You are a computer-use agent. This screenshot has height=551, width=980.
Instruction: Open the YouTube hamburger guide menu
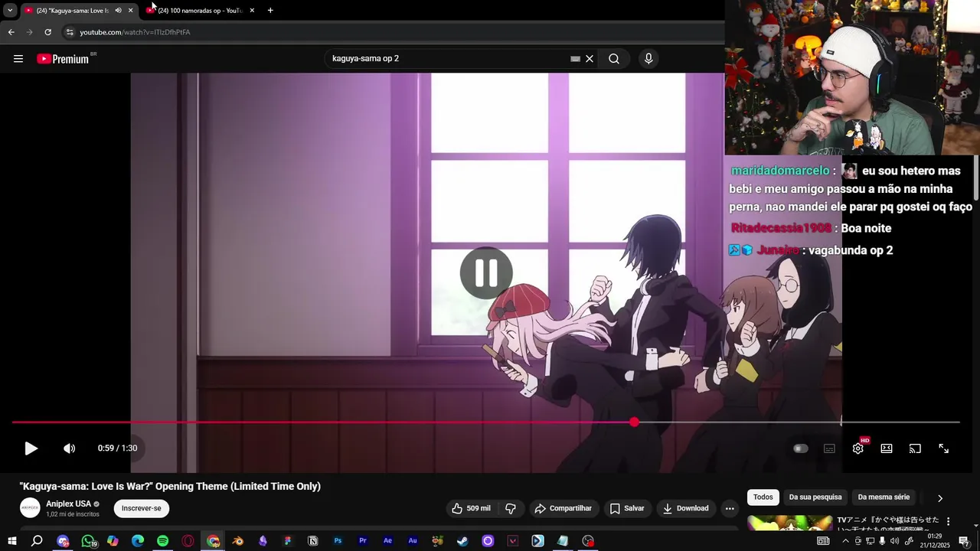pyautogui.click(x=18, y=59)
